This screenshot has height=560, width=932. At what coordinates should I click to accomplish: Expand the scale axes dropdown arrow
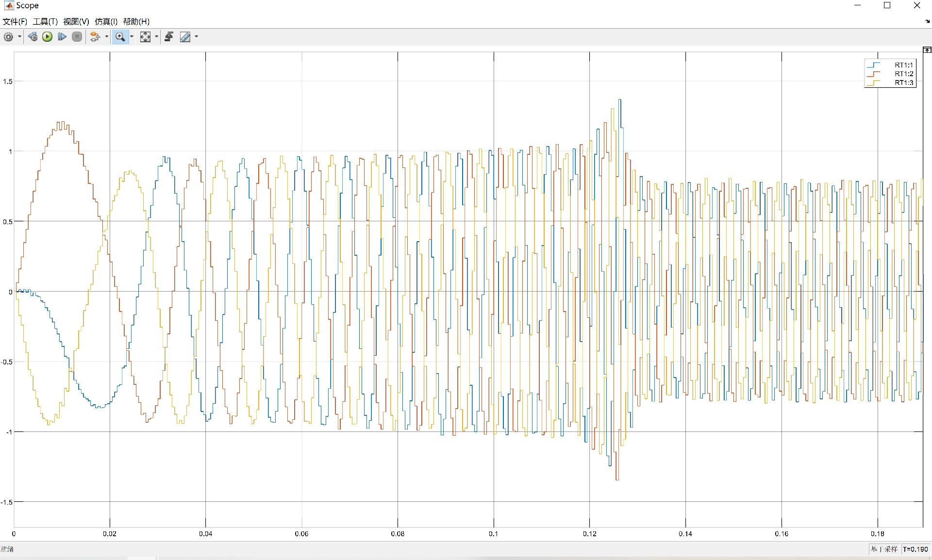click(156, 37)
